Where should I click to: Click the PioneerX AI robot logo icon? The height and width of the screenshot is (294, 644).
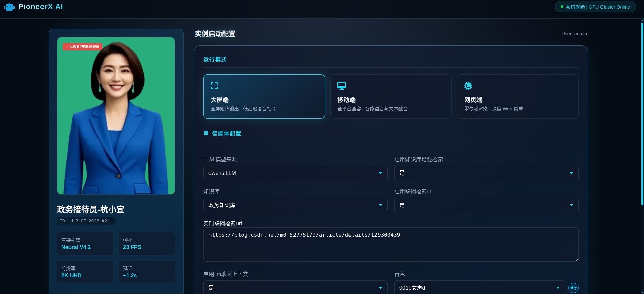tap(9, 7)
